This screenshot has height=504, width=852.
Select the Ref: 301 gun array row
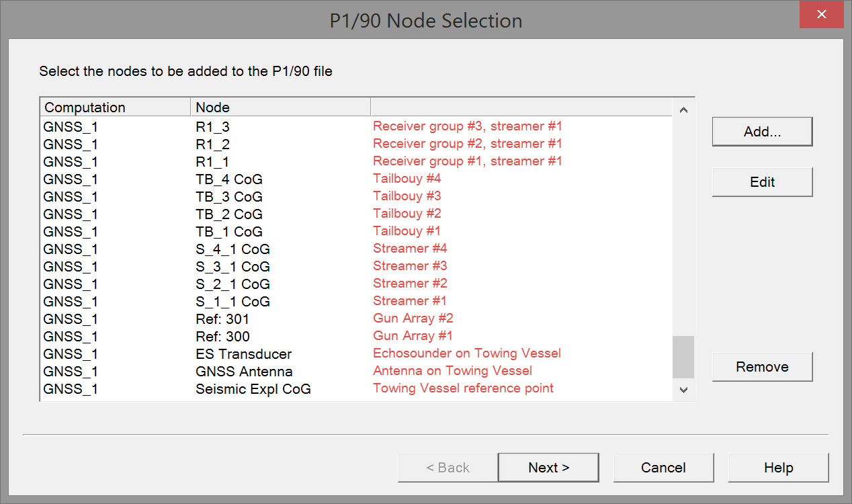tap(222, 319)
